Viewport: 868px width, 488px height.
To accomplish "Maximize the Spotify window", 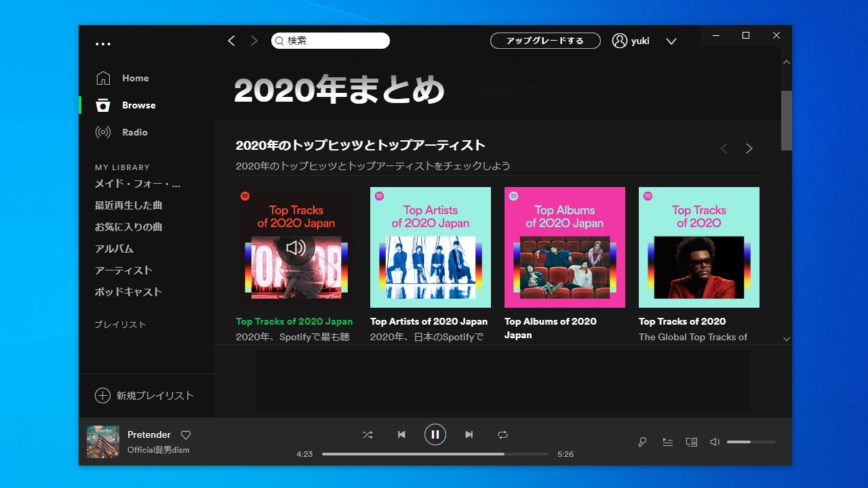I will tap(746, 35).
